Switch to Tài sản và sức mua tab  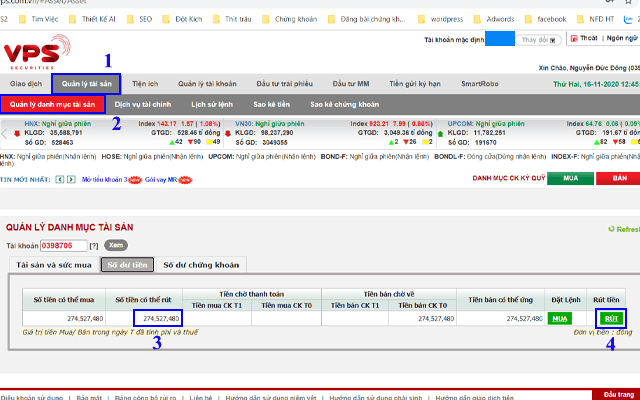[54, 265]
